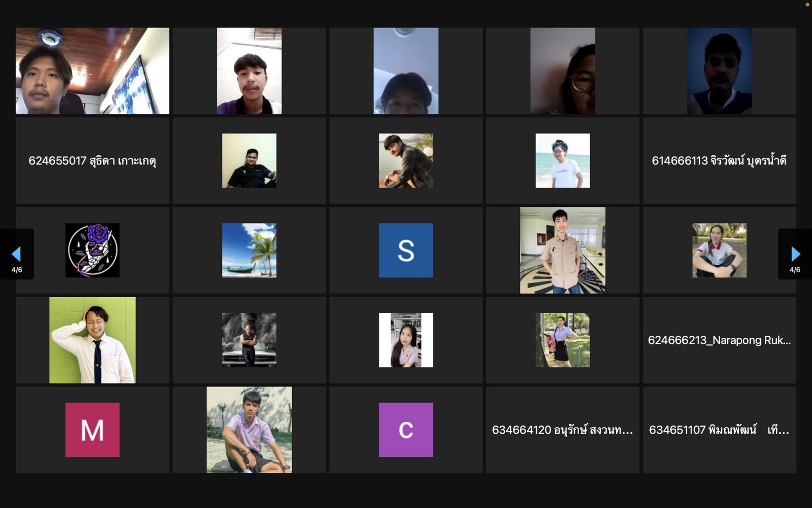Select participant tile 614666113 จิรวัฒน์ บุตรน้ำดี
Viewport: 812px width, 508px height.
[719, 161]
